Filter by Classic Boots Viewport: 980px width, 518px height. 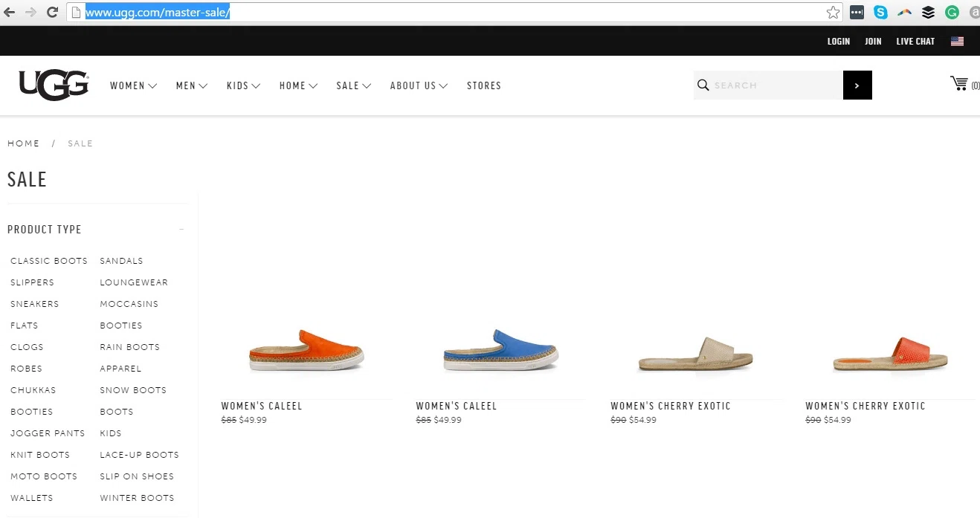tap(49, 261)
